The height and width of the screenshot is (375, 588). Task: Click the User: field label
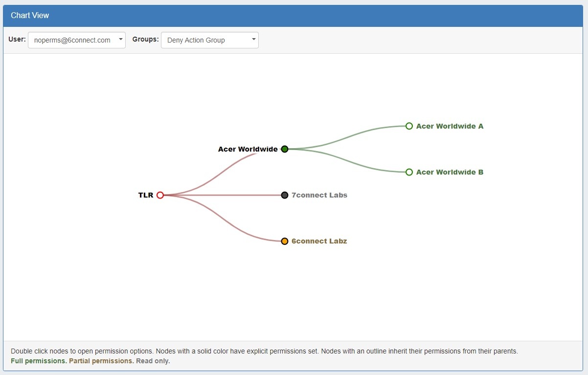tap(17, 39)
